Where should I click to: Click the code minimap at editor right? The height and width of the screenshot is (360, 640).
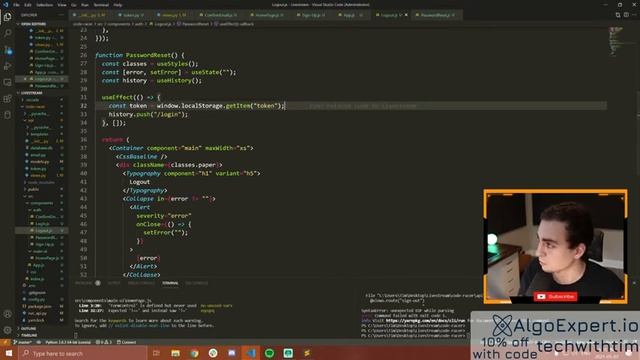point(616,41)
